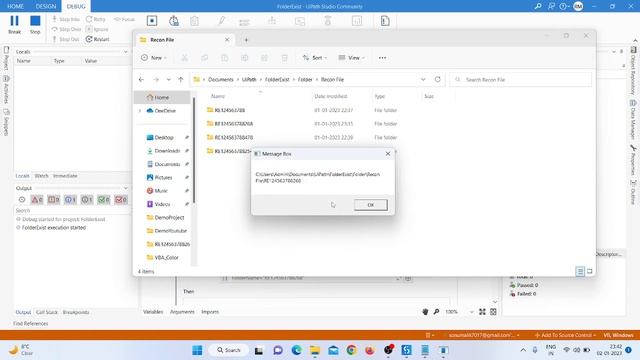Open Desktop in Explorer sidebar

[x=164, y=138]
